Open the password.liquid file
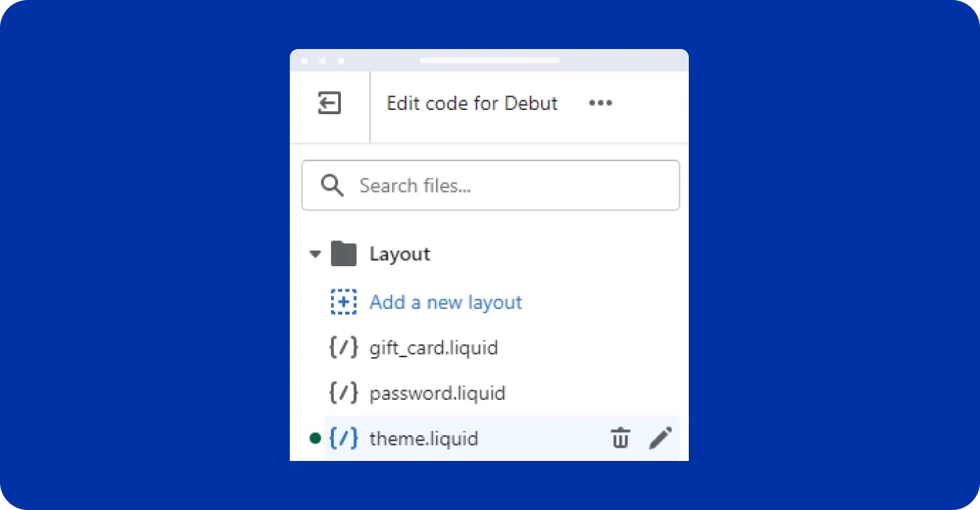 [437, 393]
